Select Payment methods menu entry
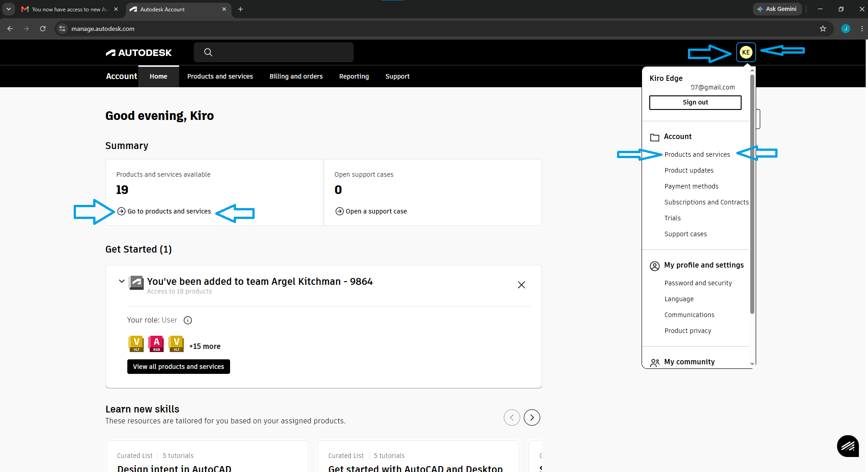This screenshot has height=472, width=868. 691,186
